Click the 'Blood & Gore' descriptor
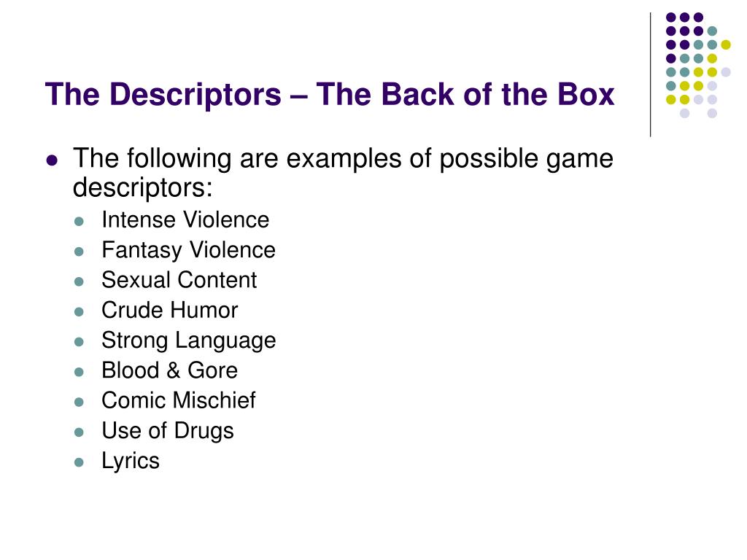 (x=169, y=370)
